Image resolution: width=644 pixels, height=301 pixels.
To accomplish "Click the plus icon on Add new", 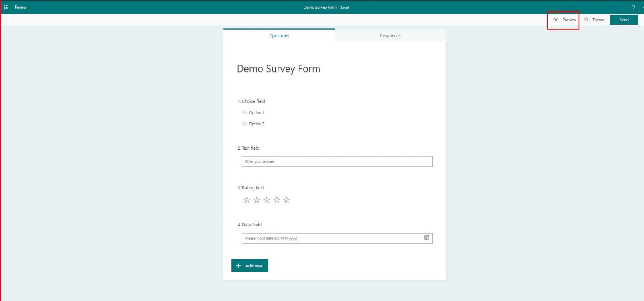I will click(238, 265).
